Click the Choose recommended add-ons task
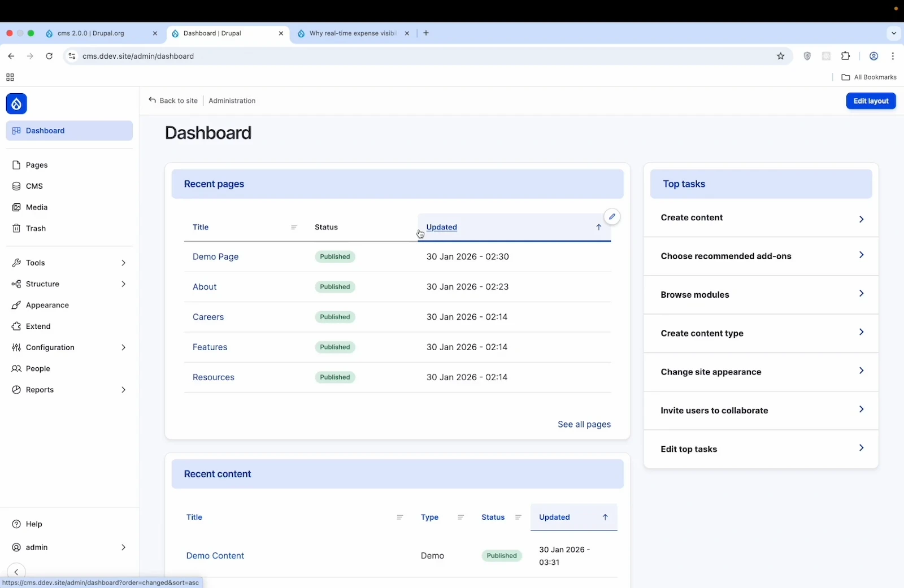 pos(761,256)
